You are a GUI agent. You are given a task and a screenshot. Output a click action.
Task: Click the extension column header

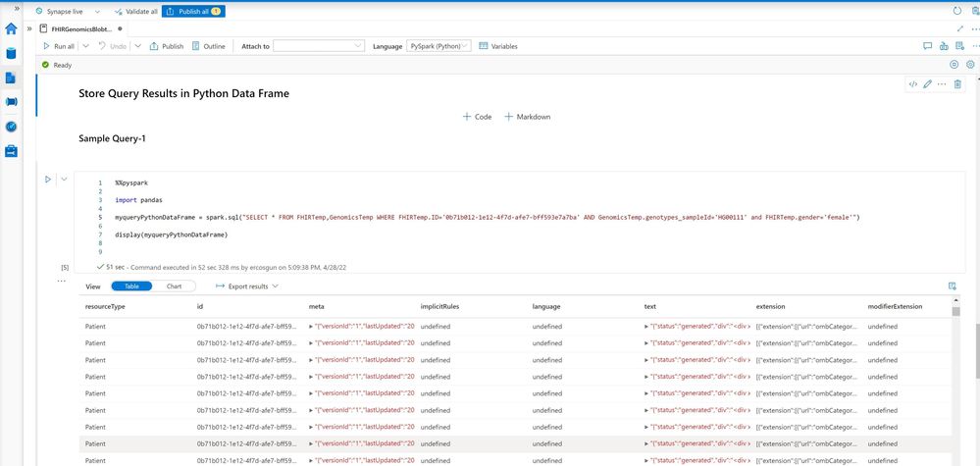coord(771,307)
